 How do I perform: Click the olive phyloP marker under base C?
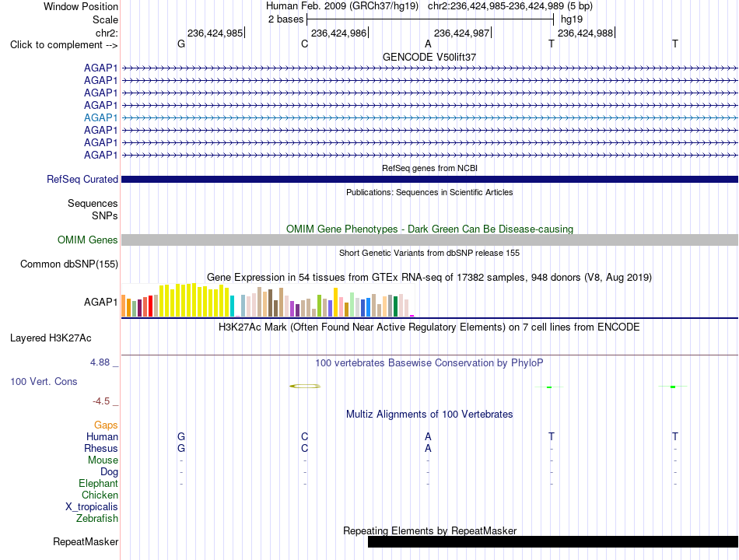pos(305,386)
